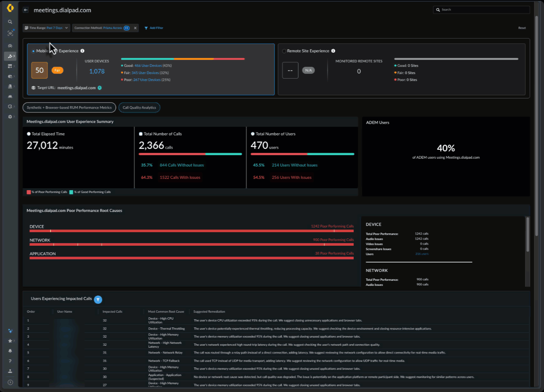Click the globe icon before Target URL
Screen dimensions: 544x392
pyautogui.click(x=33, y=88)
